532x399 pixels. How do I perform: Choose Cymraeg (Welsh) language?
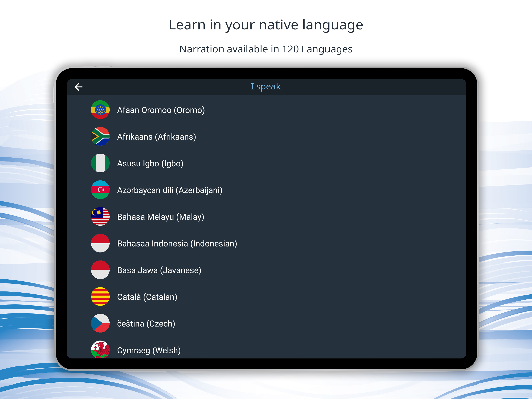coord(149,351)
